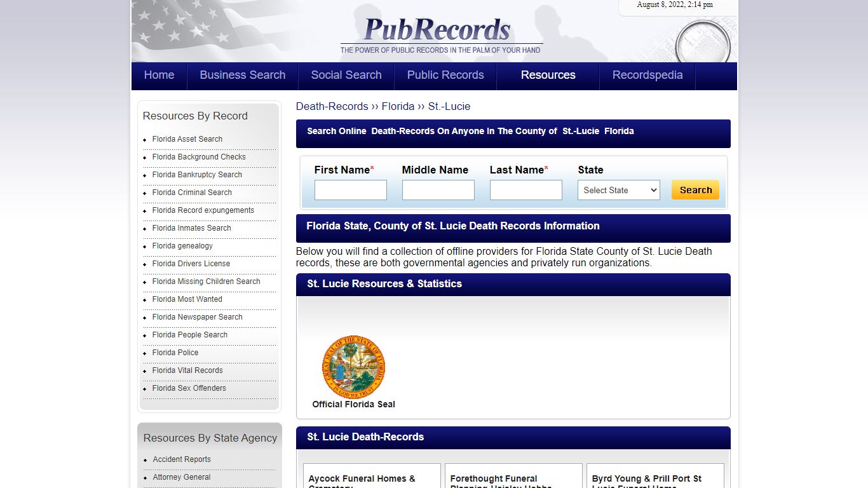Go to the Social Search tab
The width and height of the screenshot is (868, 488).
pyautogui.click(x=346, y=75)
